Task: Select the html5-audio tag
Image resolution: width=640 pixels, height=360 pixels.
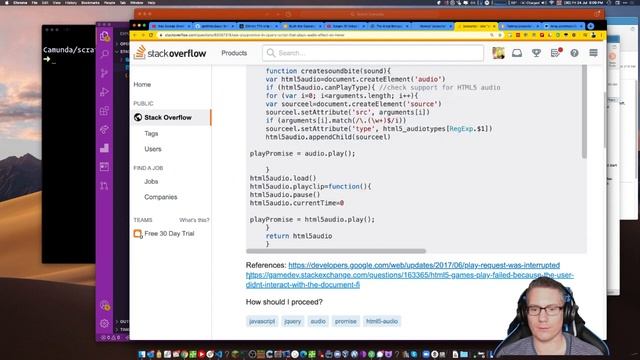Action: pyautogui.click(x=382, y=321)
